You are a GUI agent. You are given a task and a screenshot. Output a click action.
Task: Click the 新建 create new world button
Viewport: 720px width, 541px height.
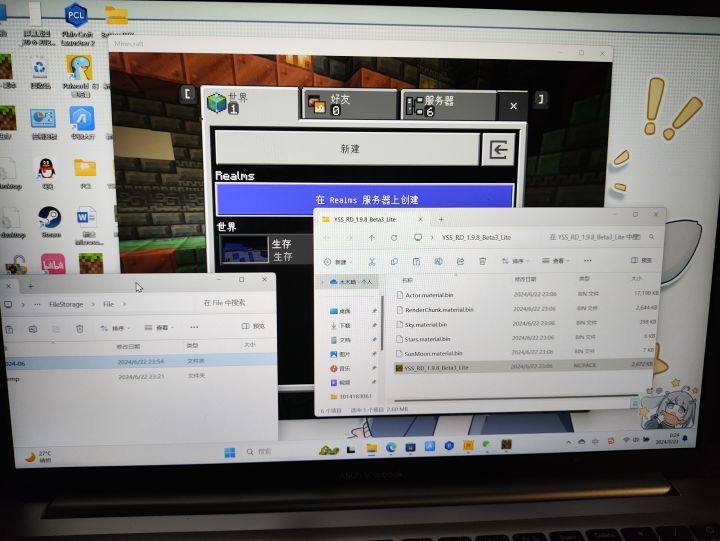point(348,149)
